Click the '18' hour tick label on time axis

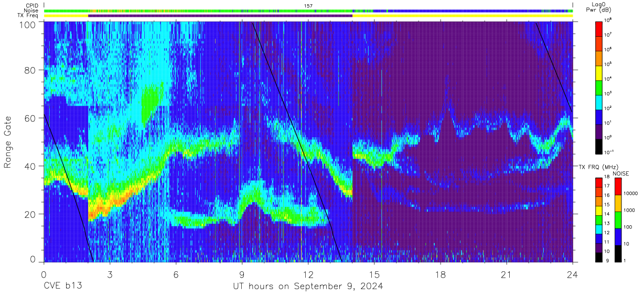coord(441,274)
